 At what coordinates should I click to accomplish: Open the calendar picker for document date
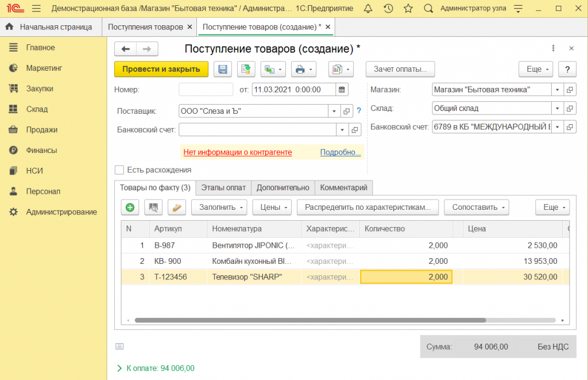click(x=342, y=90)
